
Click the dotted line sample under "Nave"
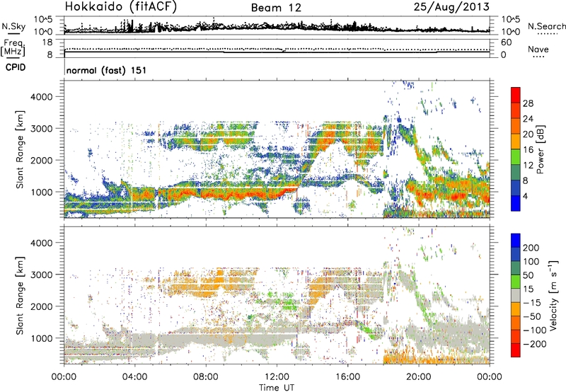[538, 57]
